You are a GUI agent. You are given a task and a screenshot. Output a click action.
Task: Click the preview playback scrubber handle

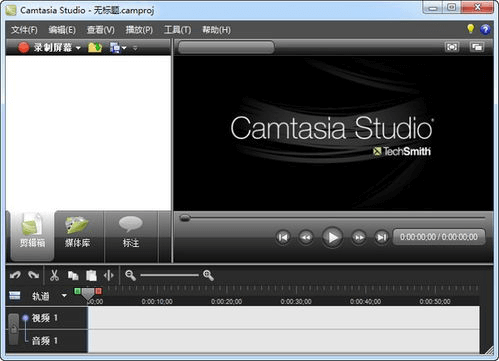pos(185,218)
